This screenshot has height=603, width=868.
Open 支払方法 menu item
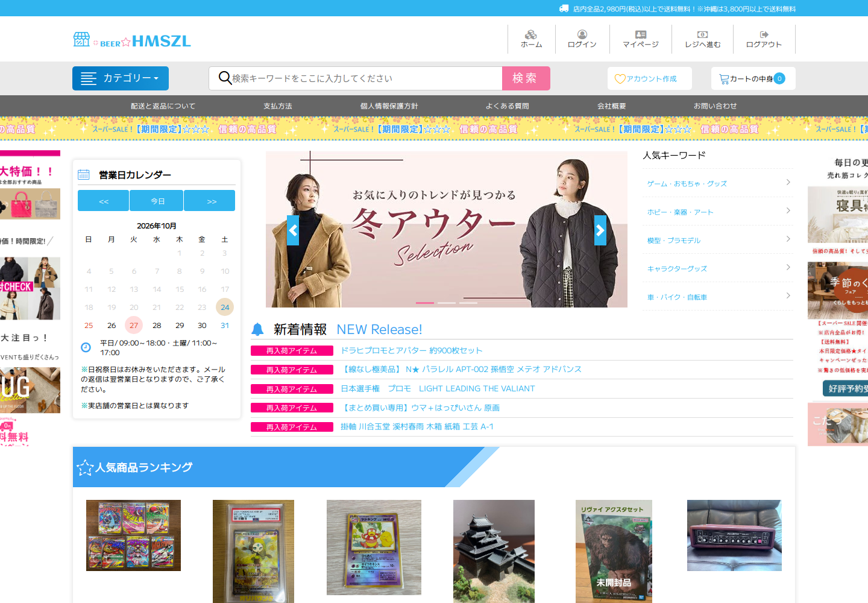pyautogui.click(x=278, y=106)
